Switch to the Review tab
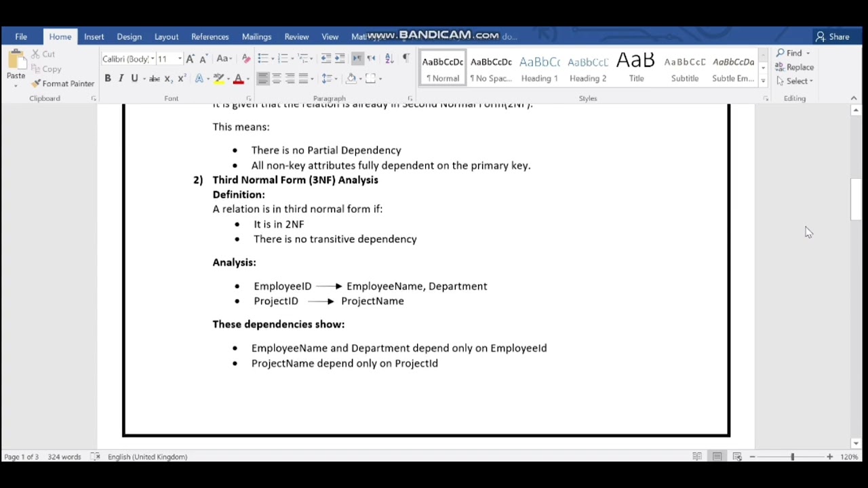868x488 pixels. click(x=296, y=37)
